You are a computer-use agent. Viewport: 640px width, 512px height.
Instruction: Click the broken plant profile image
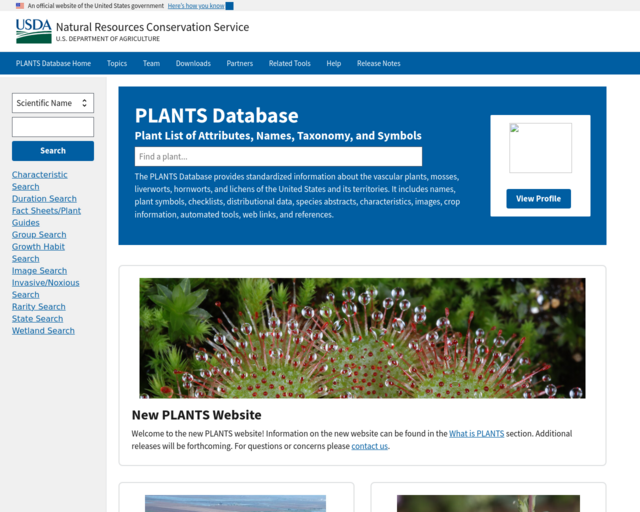point(540,148)
